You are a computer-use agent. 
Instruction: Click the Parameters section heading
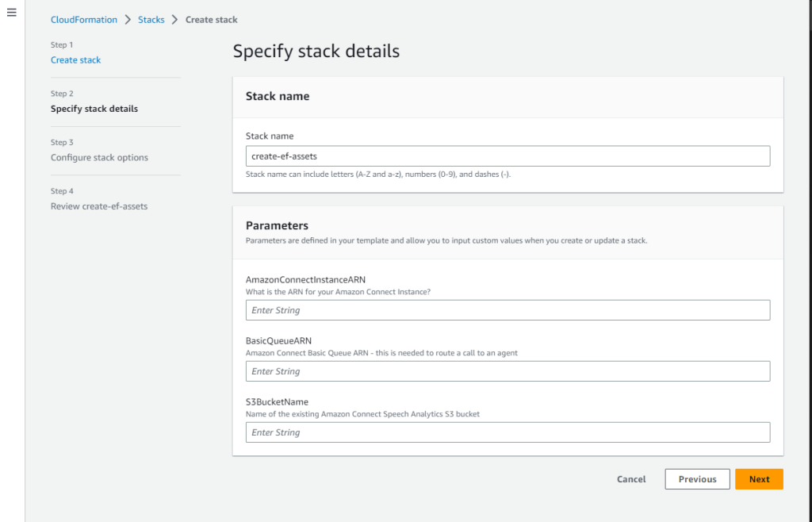click(277, 225)
